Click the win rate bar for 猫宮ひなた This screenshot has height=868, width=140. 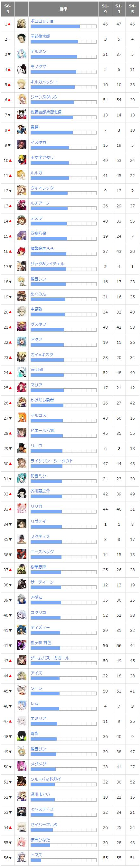tap(63, 845)
